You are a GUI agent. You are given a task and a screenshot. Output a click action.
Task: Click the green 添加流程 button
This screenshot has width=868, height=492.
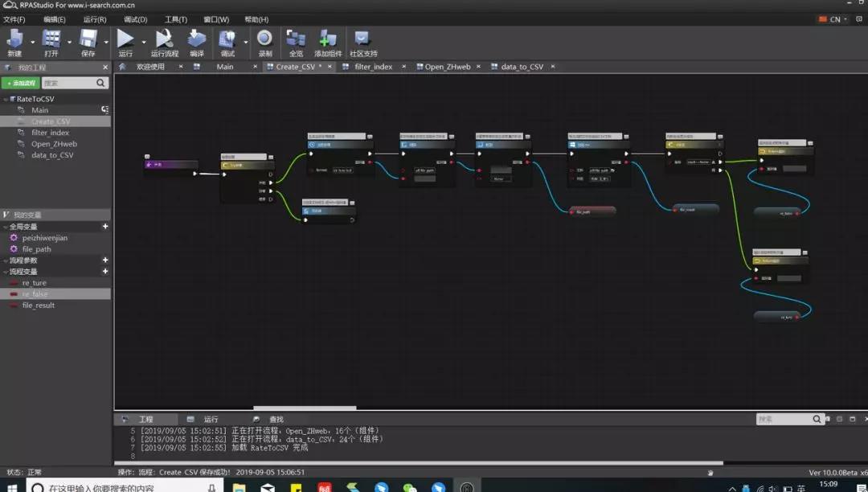pos(20,83)
